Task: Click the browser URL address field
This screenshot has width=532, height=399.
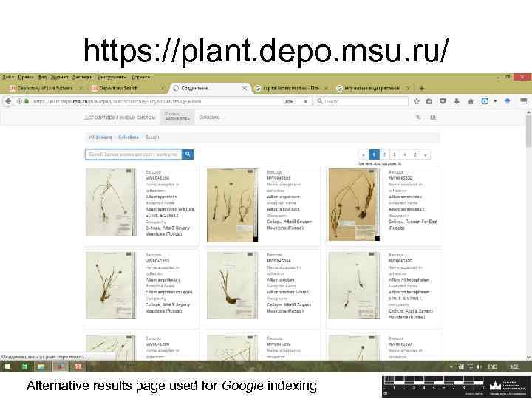Action: 157,101
